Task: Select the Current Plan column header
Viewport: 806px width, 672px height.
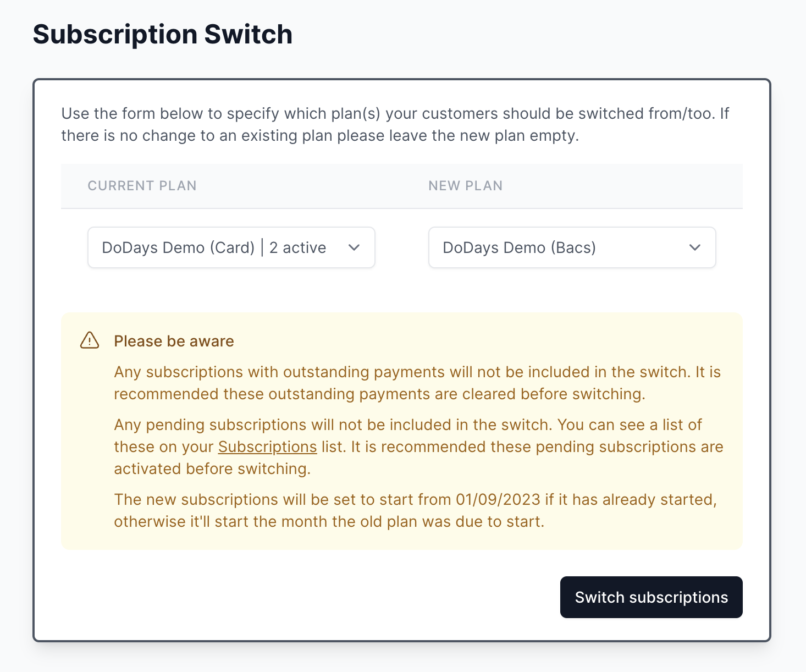Action: coord(142,186)
